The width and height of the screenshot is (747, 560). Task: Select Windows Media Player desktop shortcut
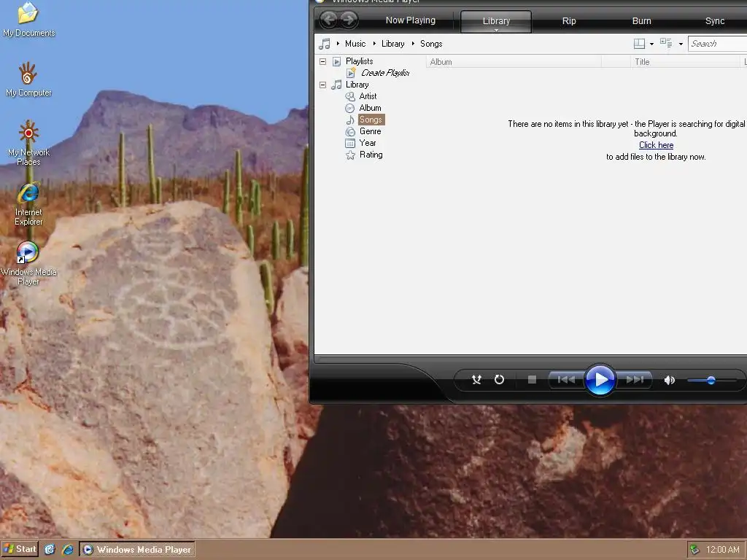pyautogui.click(x=28, y=263)
